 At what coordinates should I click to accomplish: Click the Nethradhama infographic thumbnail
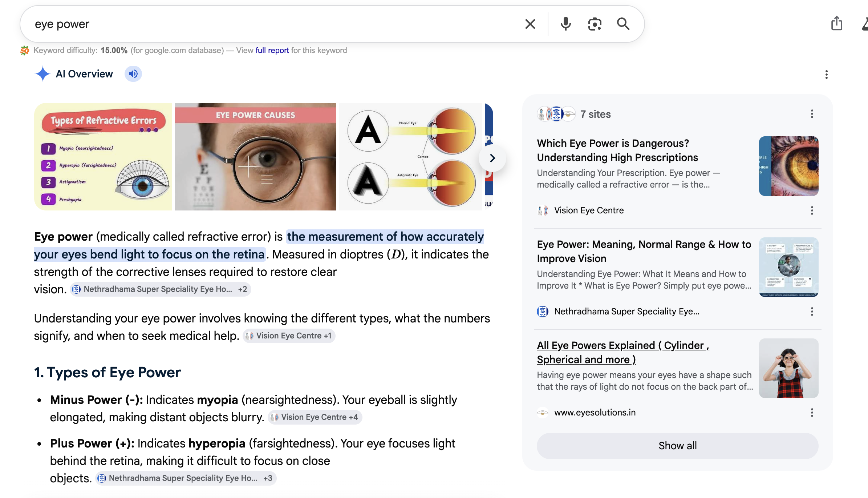788,267
